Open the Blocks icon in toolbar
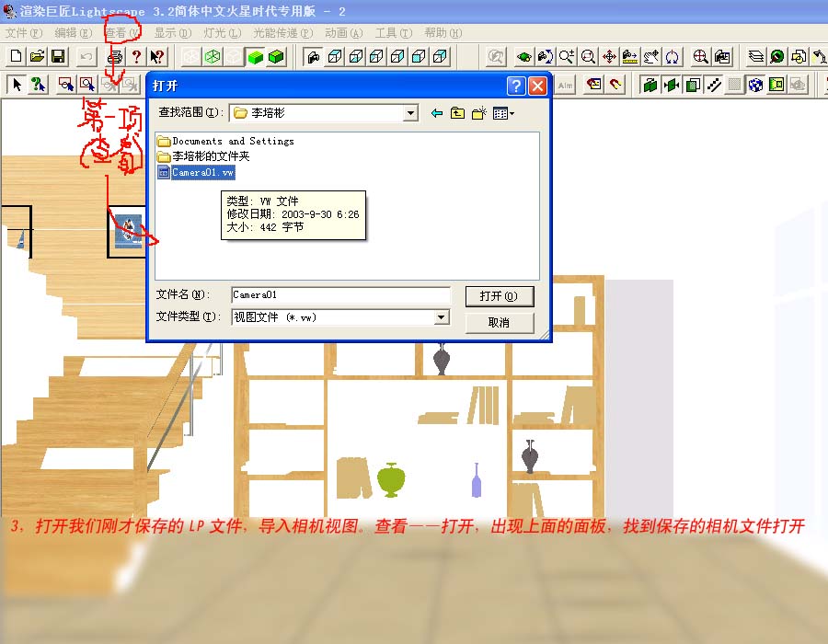Screen dimensions: 828x644 pos(799,56)
